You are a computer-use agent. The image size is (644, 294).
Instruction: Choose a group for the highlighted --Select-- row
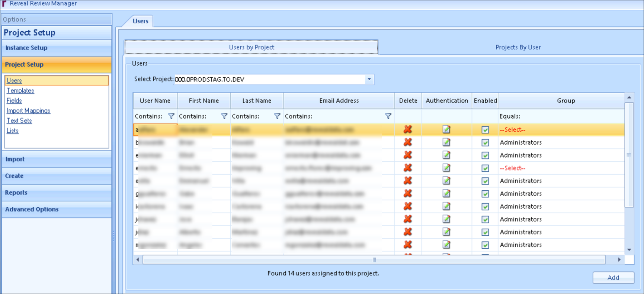(561, 130)
